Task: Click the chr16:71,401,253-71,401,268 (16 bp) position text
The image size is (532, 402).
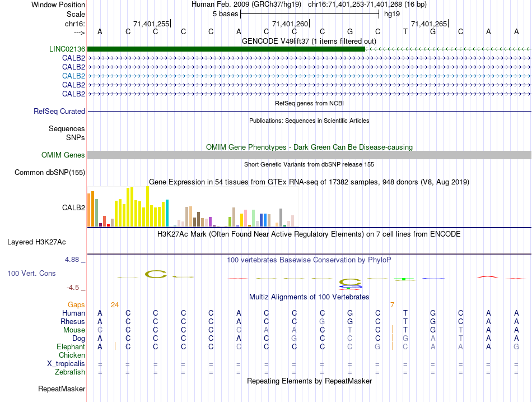Action: [x=367, y=4]
